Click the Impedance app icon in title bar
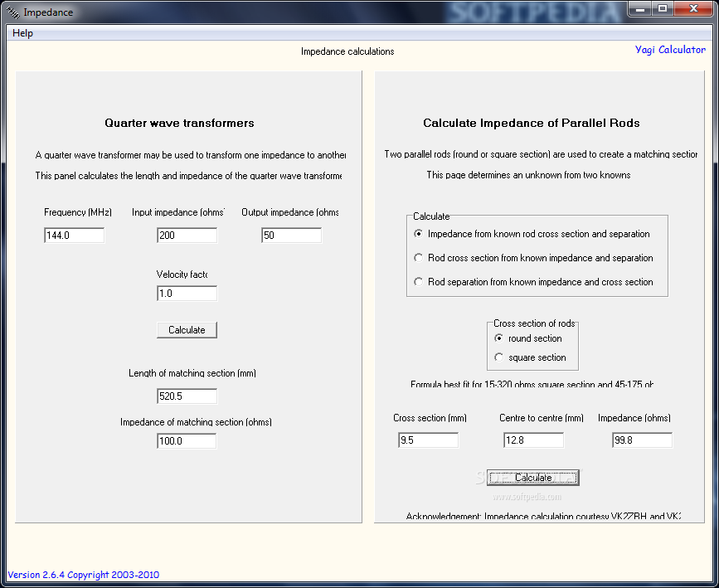Image resolution: width=719 pixels, height=588 pixels. pos(12,12)
